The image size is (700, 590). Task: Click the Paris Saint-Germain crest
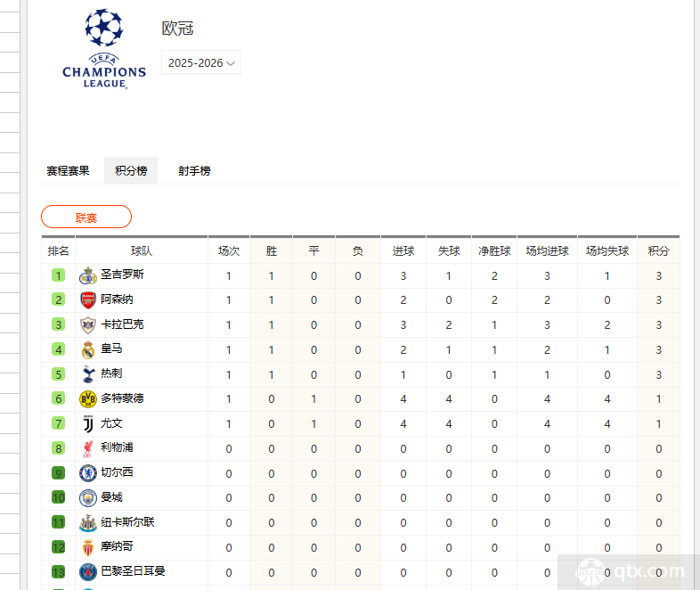88,572
